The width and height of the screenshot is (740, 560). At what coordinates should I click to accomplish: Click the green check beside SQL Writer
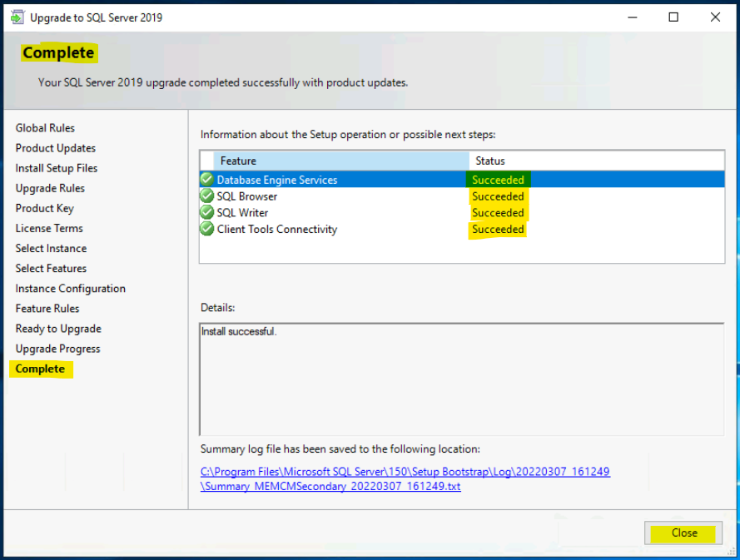coord(206,212)
